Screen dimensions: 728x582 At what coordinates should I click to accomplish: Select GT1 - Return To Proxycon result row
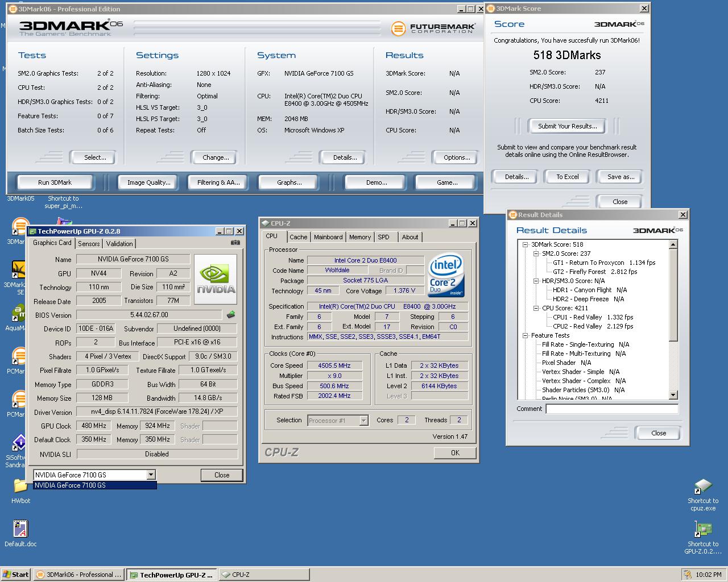click(604, 263)
